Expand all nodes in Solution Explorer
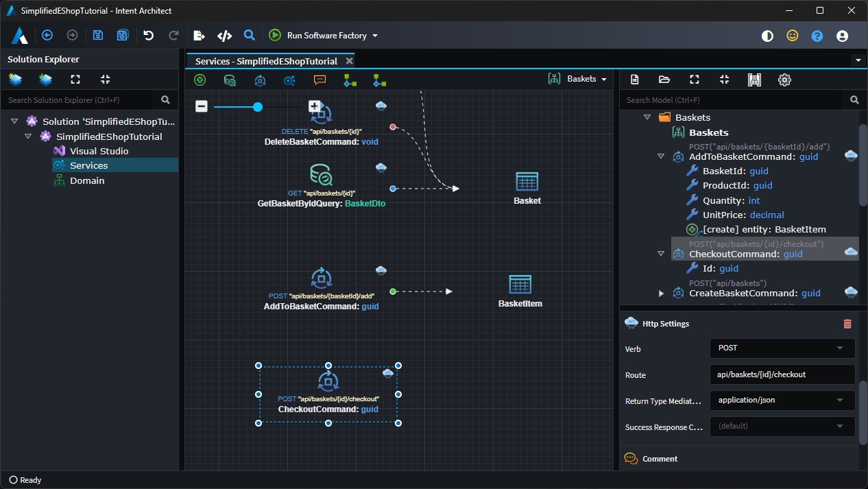868x489 pixels. tap(75, 80)
